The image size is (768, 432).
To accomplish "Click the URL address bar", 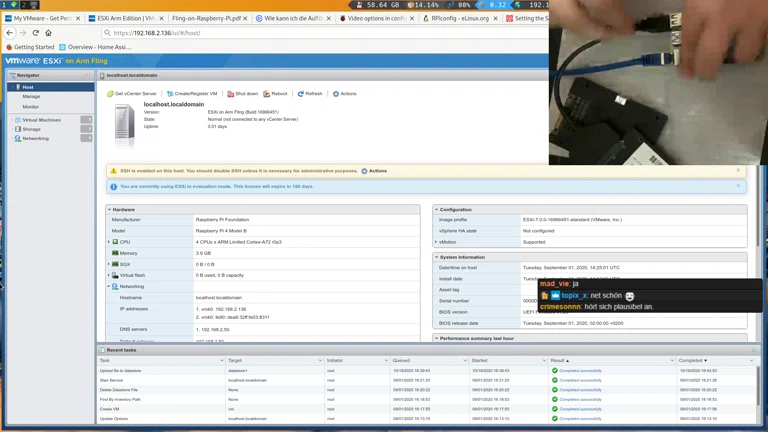I will [323, 33].
